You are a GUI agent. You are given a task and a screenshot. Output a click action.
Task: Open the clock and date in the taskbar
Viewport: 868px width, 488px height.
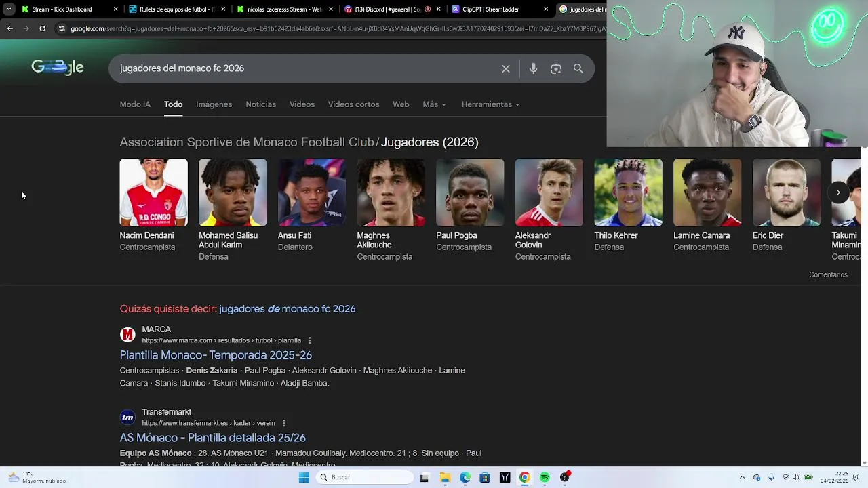[833, 477]
